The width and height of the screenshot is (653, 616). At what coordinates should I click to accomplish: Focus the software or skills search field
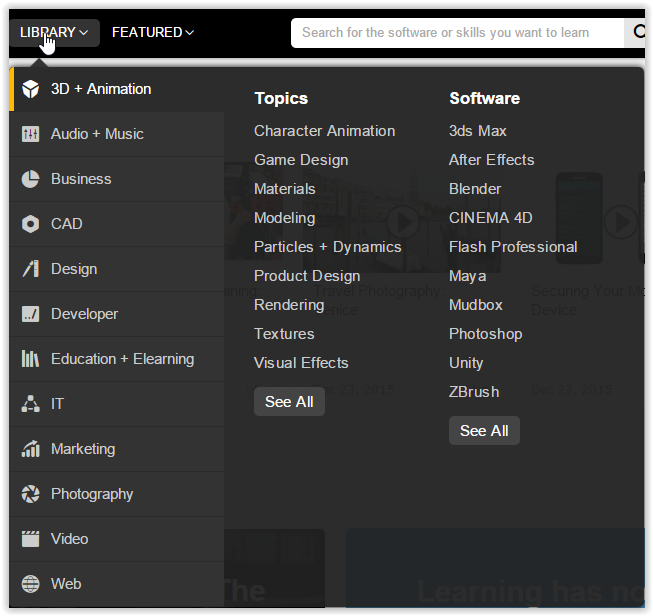[457, 32]
